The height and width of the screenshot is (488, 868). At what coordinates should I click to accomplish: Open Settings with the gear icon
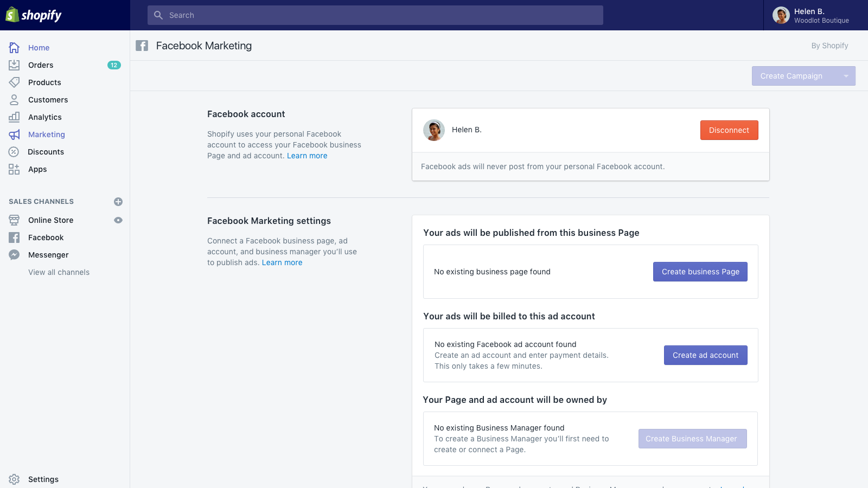(14, 479)
